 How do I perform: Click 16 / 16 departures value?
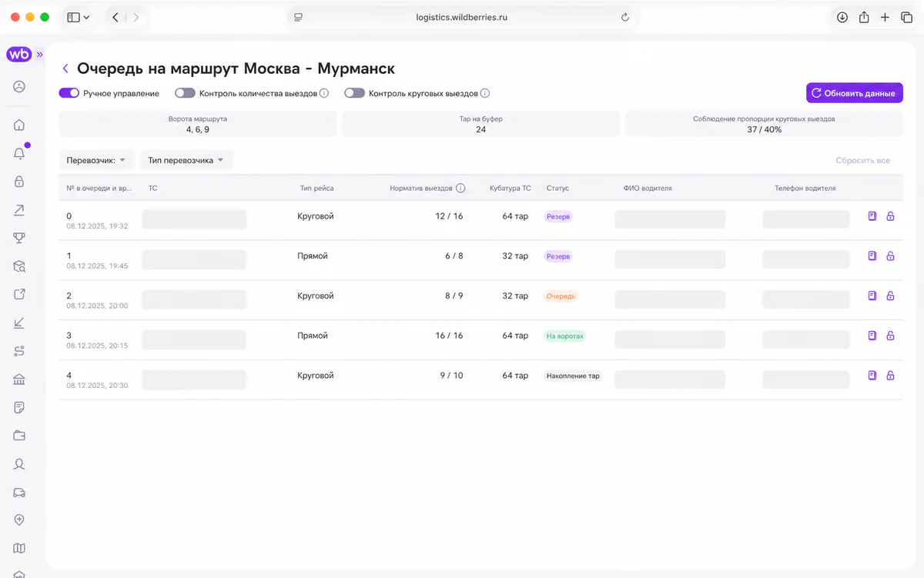coord(449,336)
